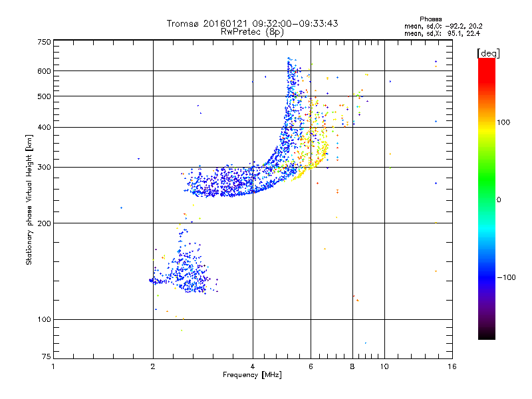Image resolution: width=532 pixels, height=399 pixels.
Task: Click the '750' y-axis tick label
Action: [x=44, y=42]
